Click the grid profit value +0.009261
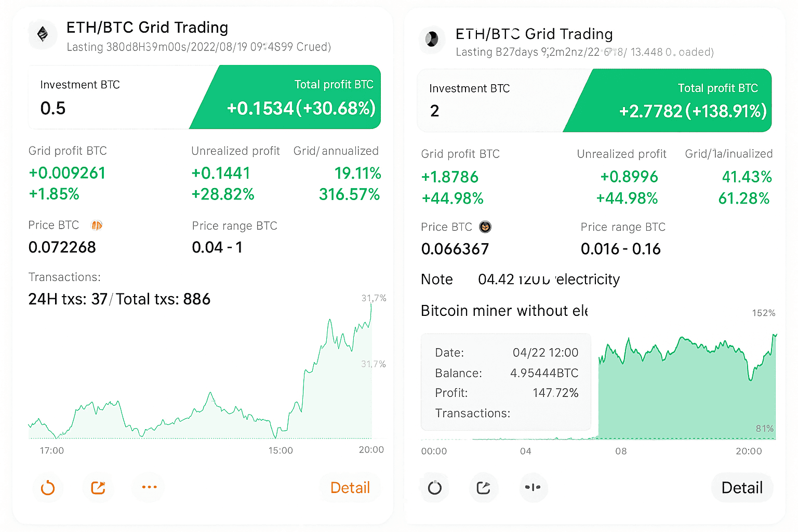The width and height of the screenshot is (798, 532). point(67,172)
